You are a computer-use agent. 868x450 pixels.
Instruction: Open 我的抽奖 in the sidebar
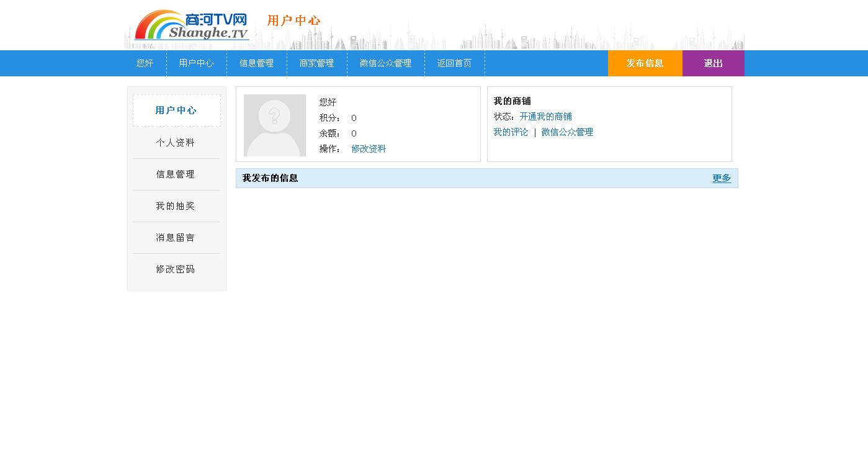(176, 206)
